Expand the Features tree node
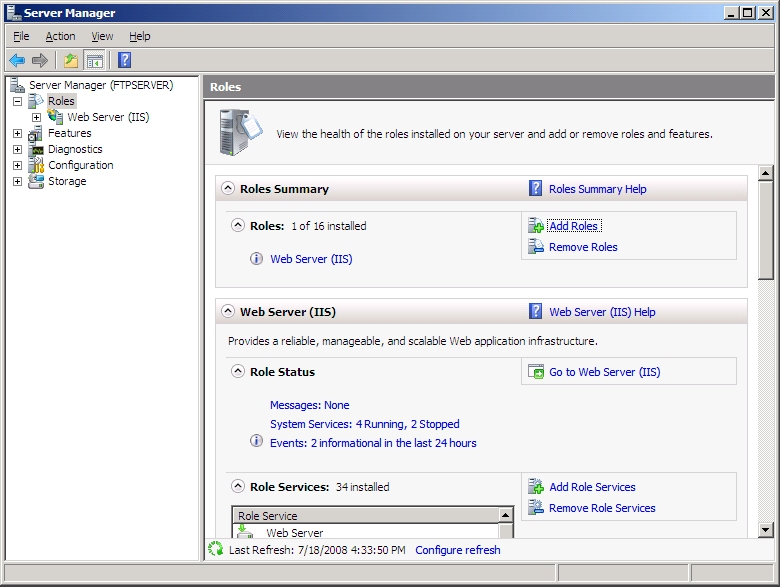The image size is (780, 587). (x=17, y=133)
